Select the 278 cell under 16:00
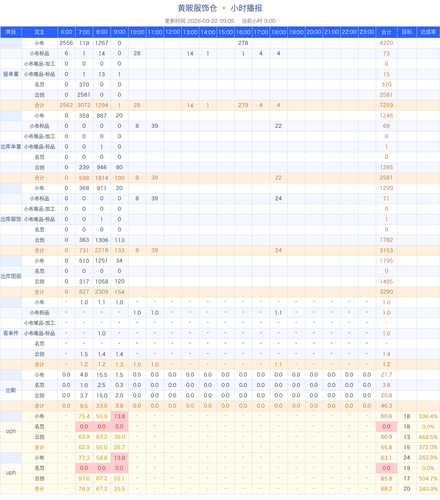Viewport: 440px width, 500px height. click(x=243, y=43)
